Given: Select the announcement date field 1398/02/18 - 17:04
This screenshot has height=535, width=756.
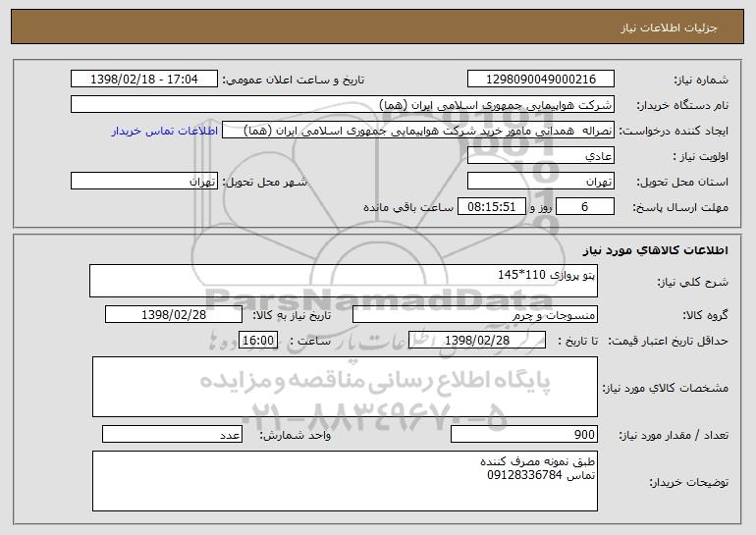Looking at the screenshot, I should click(144, 80).
